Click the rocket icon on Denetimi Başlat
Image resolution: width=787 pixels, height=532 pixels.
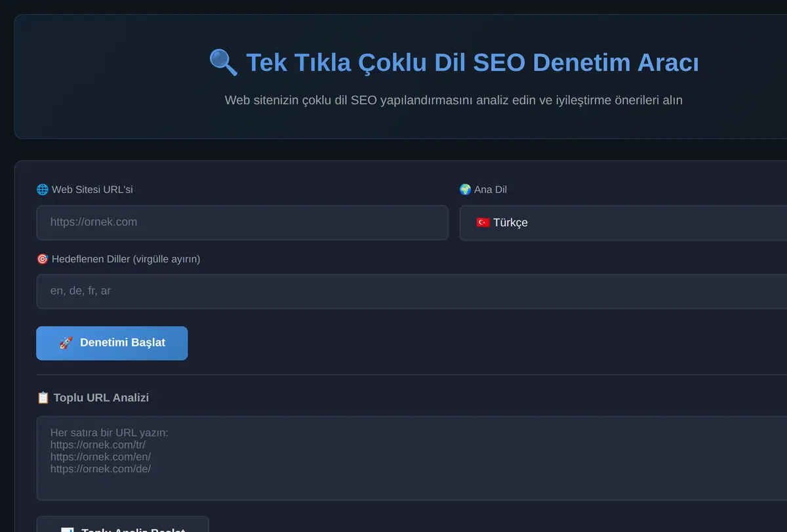pos(66,343)
